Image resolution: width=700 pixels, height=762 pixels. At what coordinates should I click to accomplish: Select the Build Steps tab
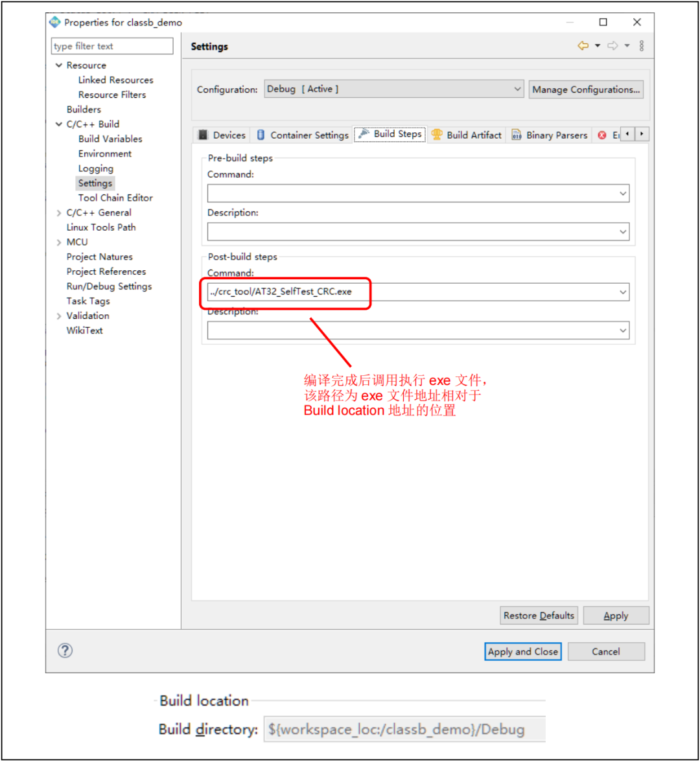point(390,134)
